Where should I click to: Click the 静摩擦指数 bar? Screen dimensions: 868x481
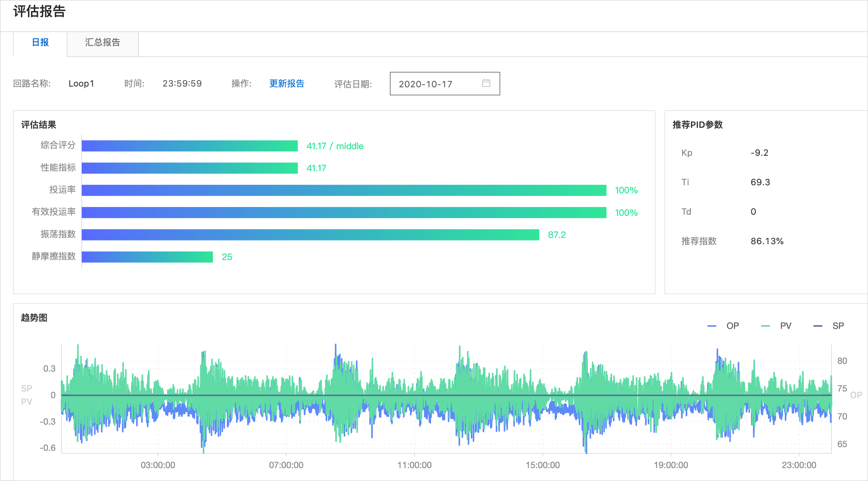[x=147, y=257]
